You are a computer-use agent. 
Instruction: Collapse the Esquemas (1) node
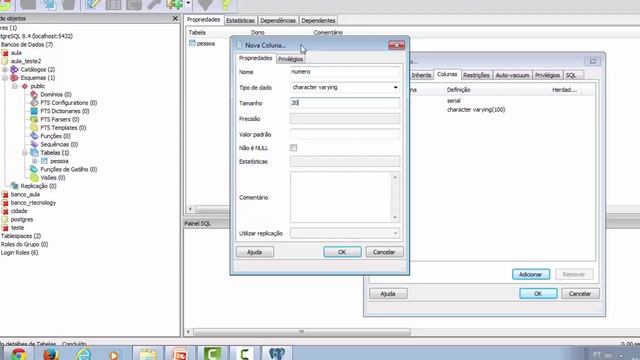[x=5, y=78]
